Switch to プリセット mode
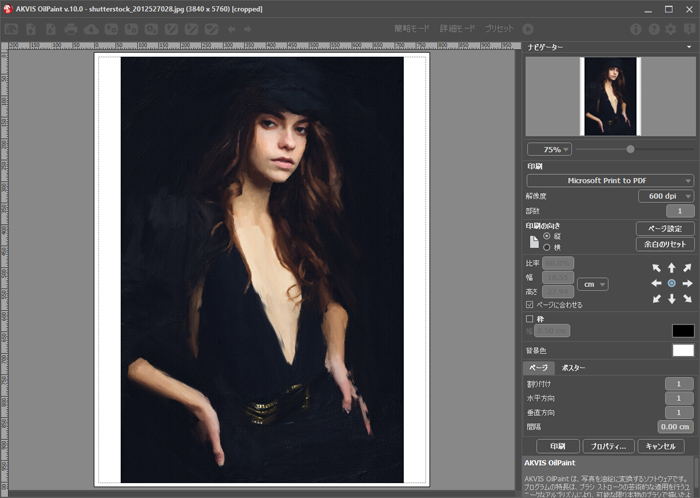Screen dimensions: 700x498 499,29
